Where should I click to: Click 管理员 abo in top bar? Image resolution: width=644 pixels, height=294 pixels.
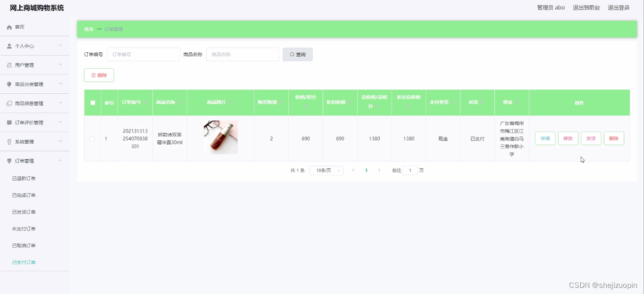(551, 8)
